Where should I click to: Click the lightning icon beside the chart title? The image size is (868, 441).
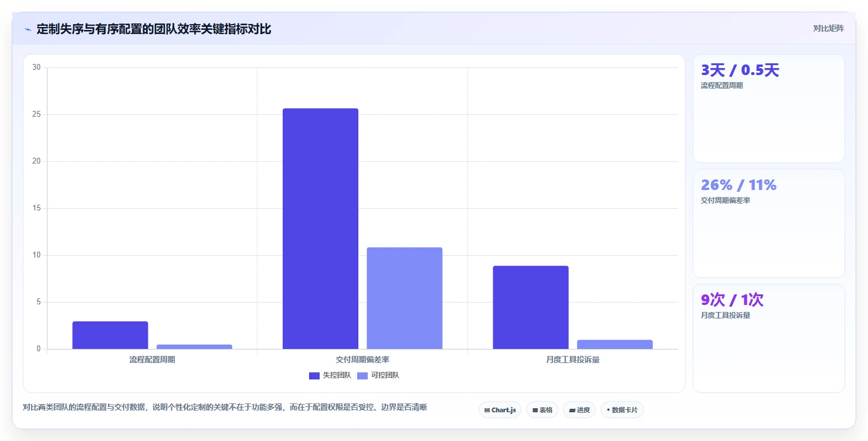pos(28,29)
